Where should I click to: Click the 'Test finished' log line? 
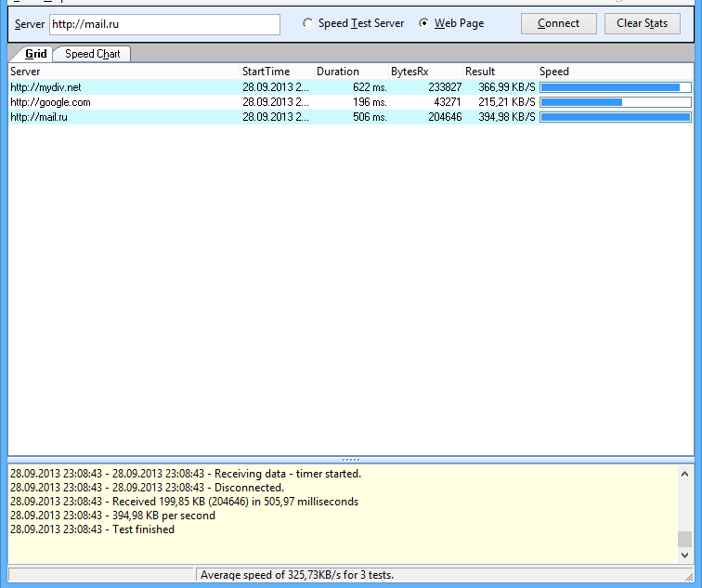click(143, 529)
